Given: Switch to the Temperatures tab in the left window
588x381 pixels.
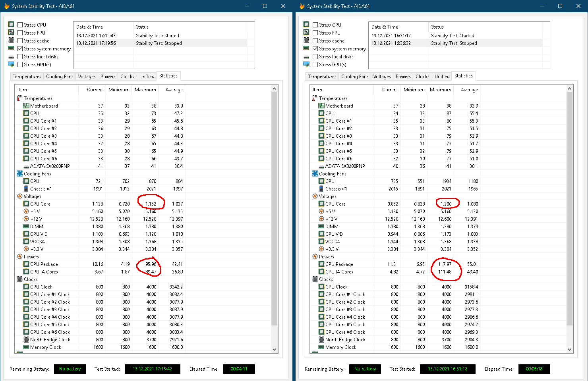Looking at the screenshot, I should pyautogui.click(x=27, y=77).
